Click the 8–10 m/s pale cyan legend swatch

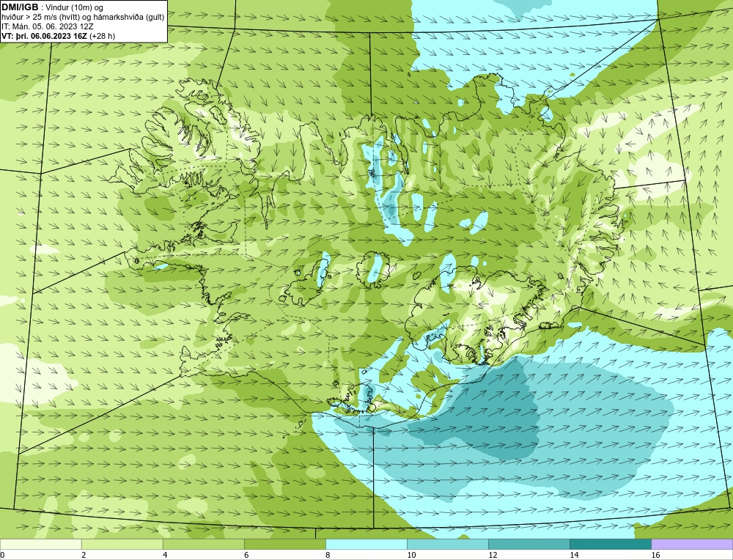coord(366,544)
